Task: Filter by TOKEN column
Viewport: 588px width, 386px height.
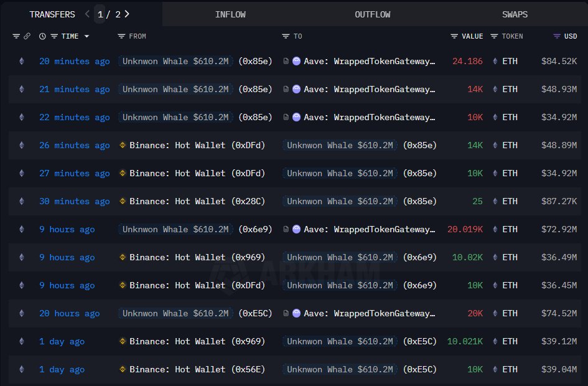Action: point(494,36)
